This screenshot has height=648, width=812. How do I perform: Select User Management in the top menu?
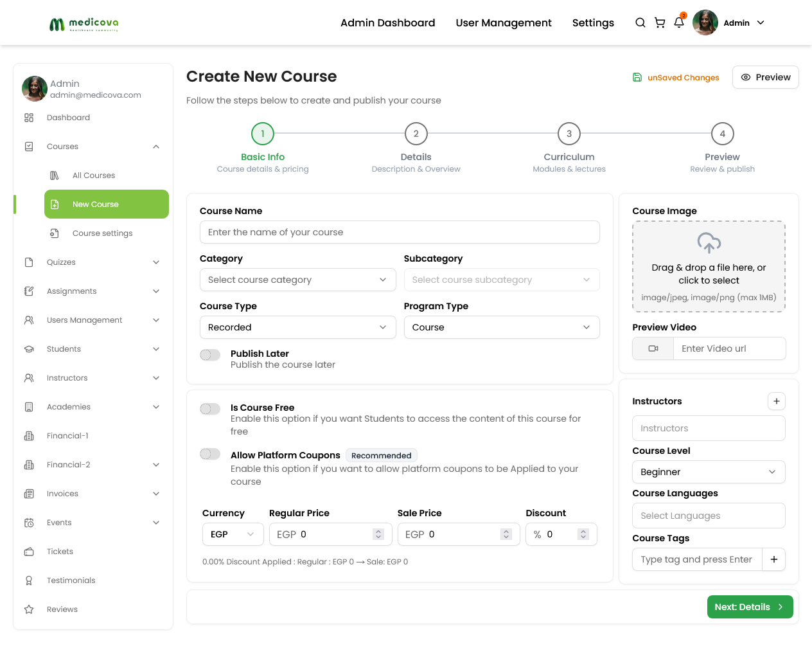504,22
